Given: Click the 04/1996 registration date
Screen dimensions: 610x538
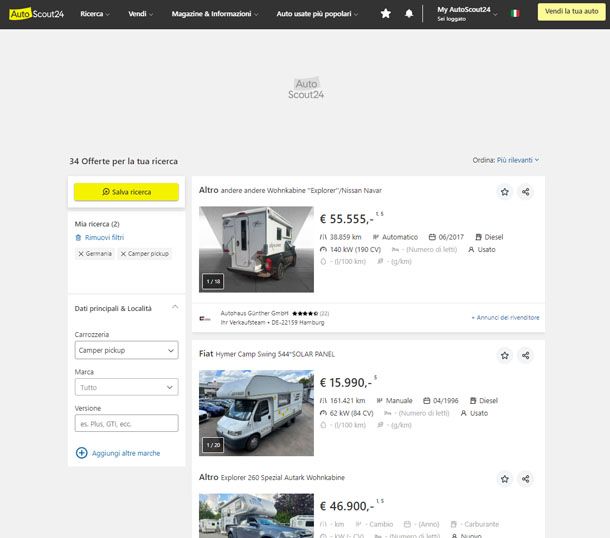Looking at the screenshot, I should click(446, 401).
